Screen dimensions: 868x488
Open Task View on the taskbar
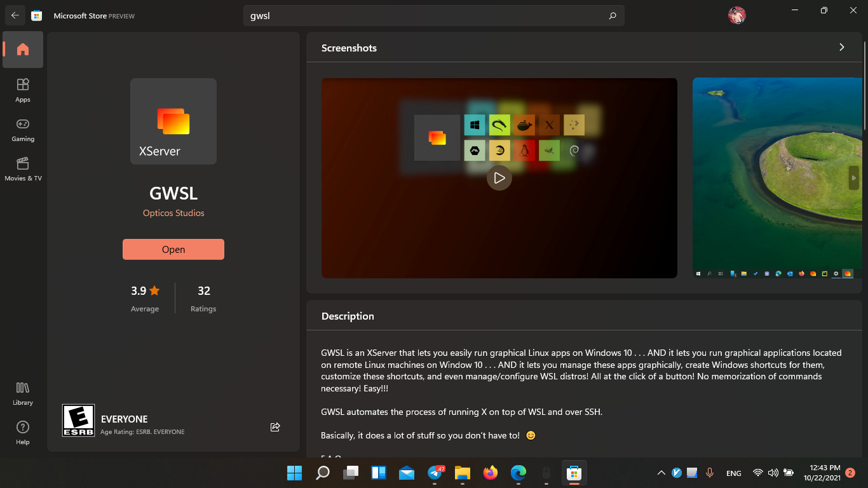pyautogui.click(x=351, y=473)
